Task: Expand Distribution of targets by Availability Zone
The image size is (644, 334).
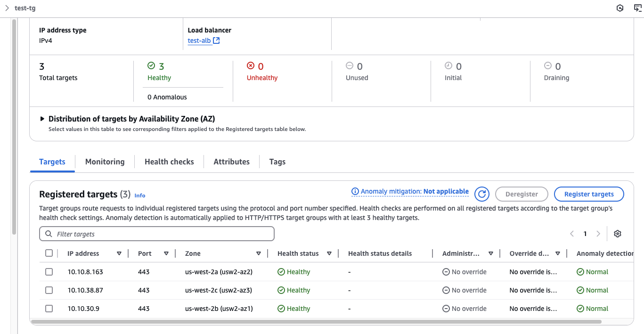Action: (x=42, y=119)
